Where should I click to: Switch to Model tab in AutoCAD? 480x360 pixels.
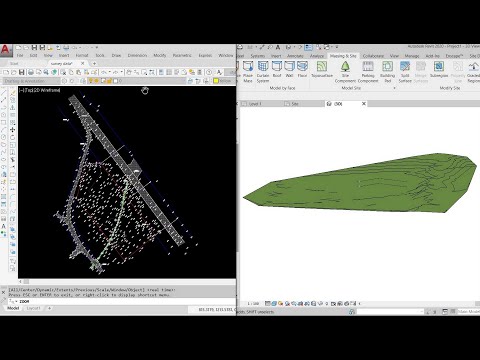(x=13, y=308)
